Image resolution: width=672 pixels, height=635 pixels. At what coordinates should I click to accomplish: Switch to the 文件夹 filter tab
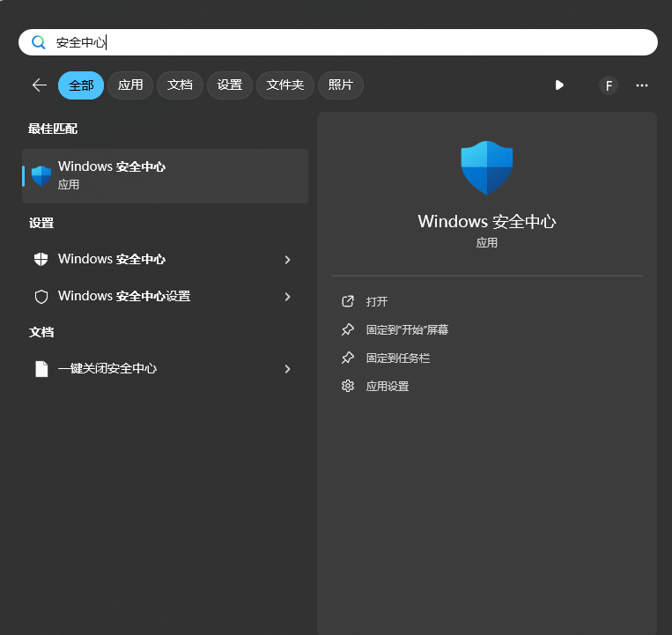284,85
